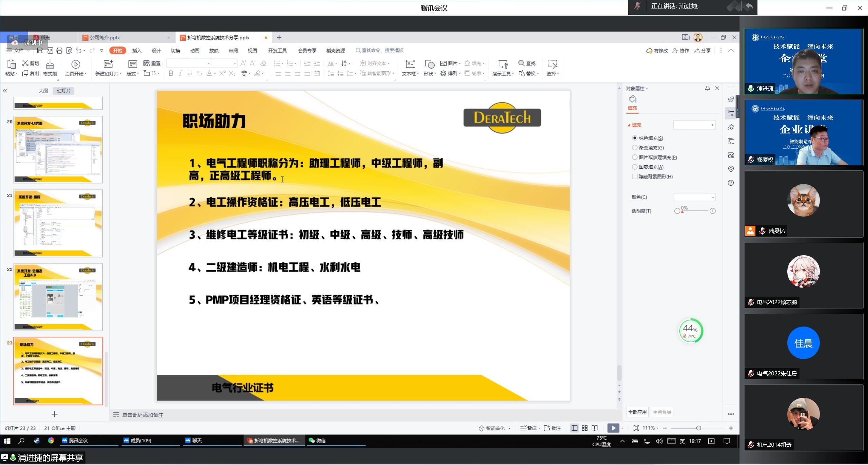The image size is (868, 465).
Task: Toggle the muted microphone icon in meeting bar
Action: 637,6
